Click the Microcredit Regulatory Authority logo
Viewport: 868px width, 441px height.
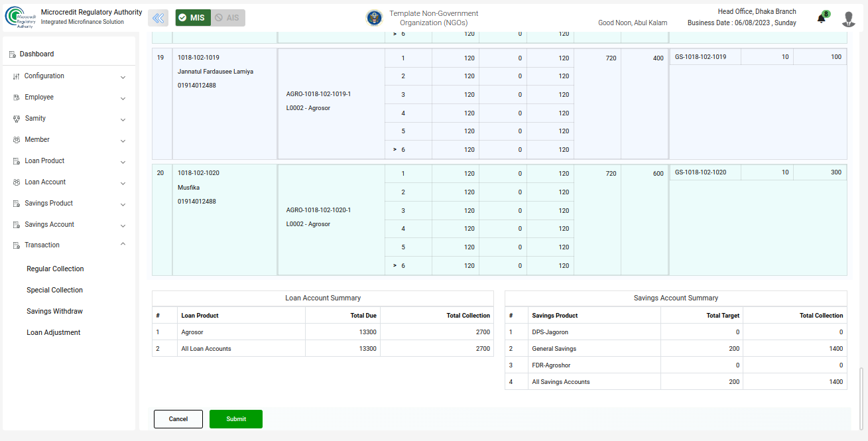point(20,17)
